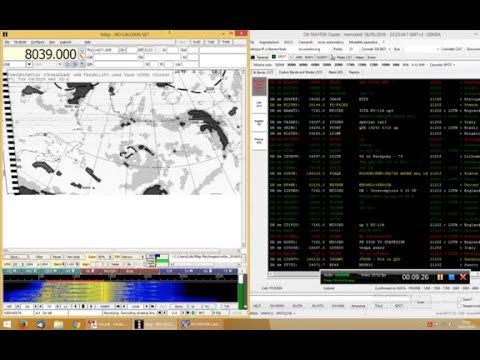480x360 pixels.
Task: Open the QUERY tab in DX Fighter
Action: [322, 57]
